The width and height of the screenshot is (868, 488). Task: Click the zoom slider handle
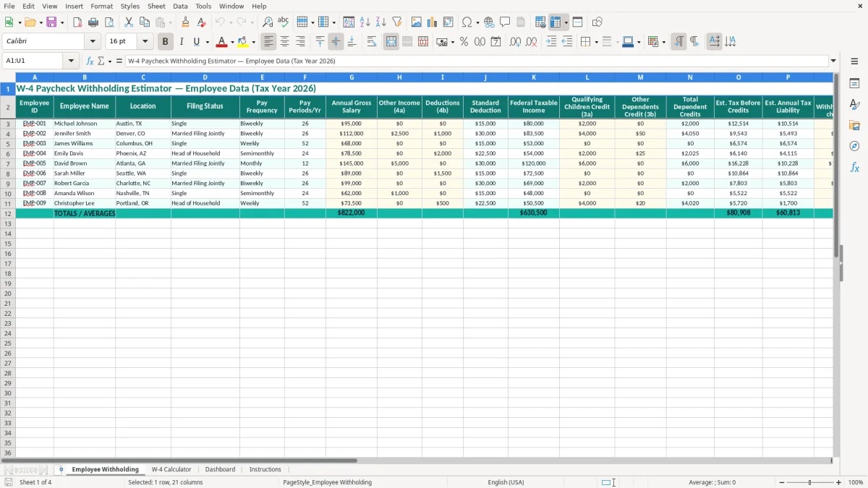click(x=809, y=482)
